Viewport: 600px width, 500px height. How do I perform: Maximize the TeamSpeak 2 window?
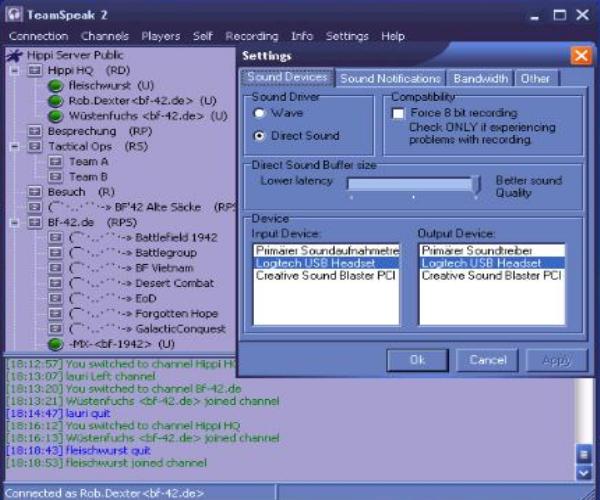(559, 15)
